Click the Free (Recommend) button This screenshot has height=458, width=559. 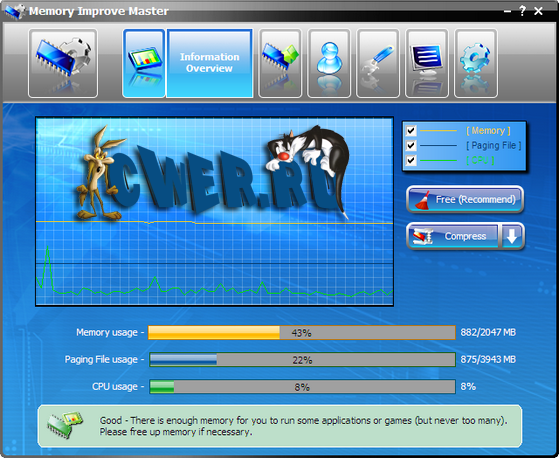[x=465, y=199]
